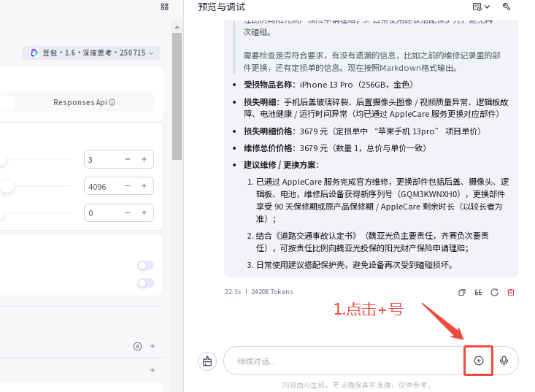Click the slider handle beside the 3 field
Image resolution: width=535 pixels, height=392 pixels.
pyautogui.click(x=2, y=159)
